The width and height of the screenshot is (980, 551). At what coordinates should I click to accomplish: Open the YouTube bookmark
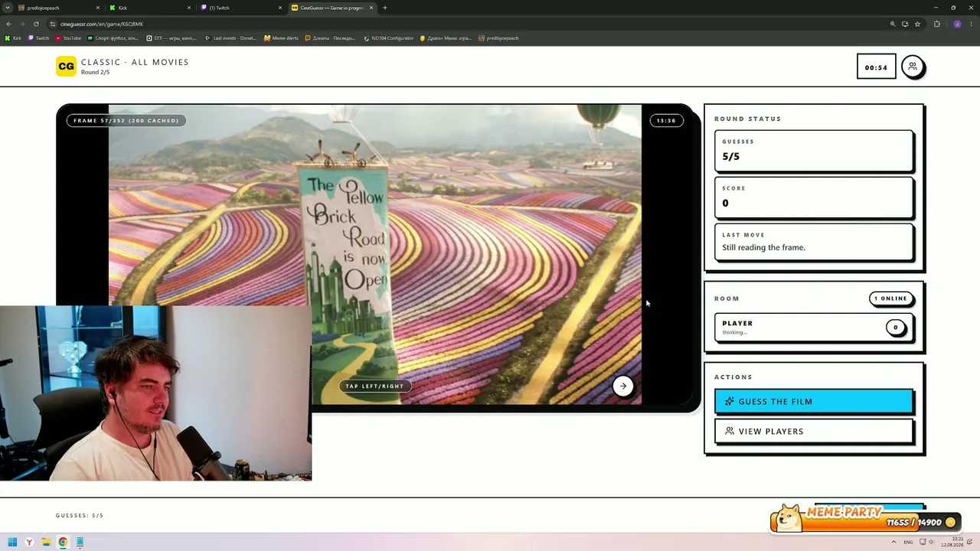tap(68, 37)
